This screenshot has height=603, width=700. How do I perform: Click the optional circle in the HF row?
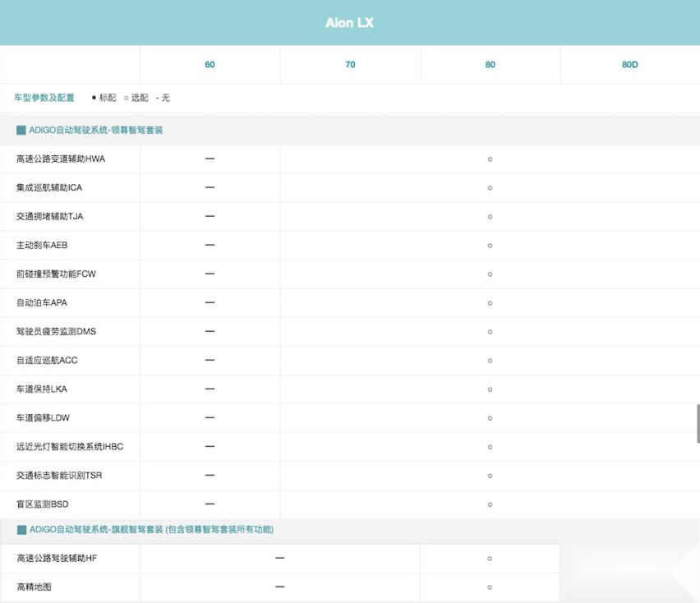tap(490, 559)
